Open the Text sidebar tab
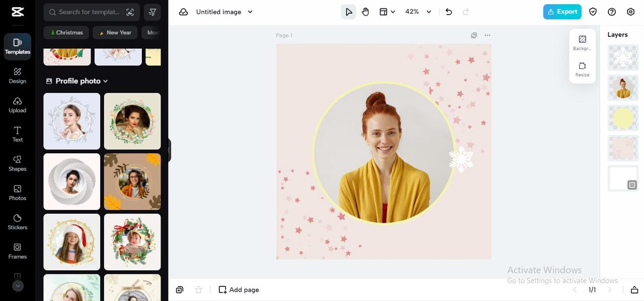The height and width of the screenshot is (301, 644). click(18, 134)
